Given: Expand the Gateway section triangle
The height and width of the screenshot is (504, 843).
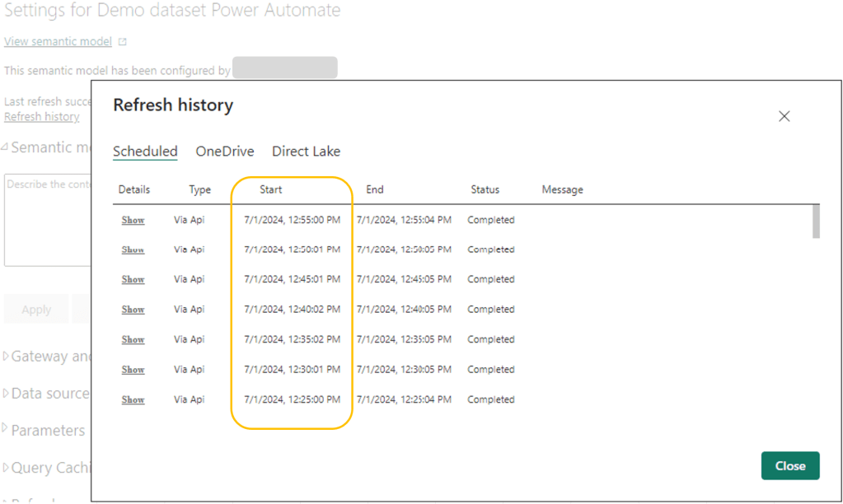Looking at the screenshot, I should click(x=7, y=357).
